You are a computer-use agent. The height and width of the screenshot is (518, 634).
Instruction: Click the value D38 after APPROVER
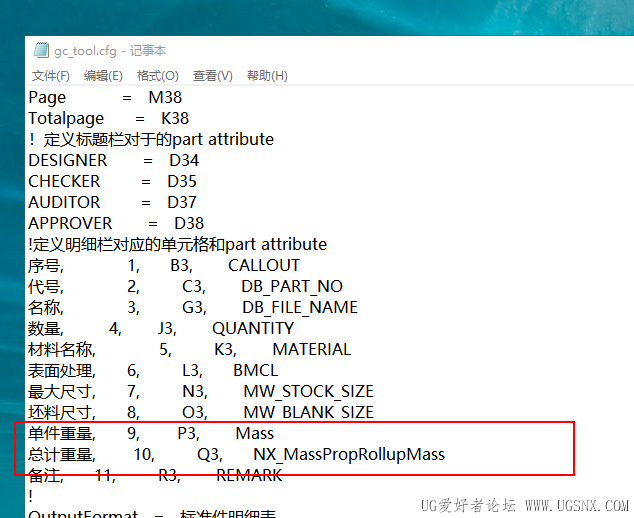coord(189,224)
